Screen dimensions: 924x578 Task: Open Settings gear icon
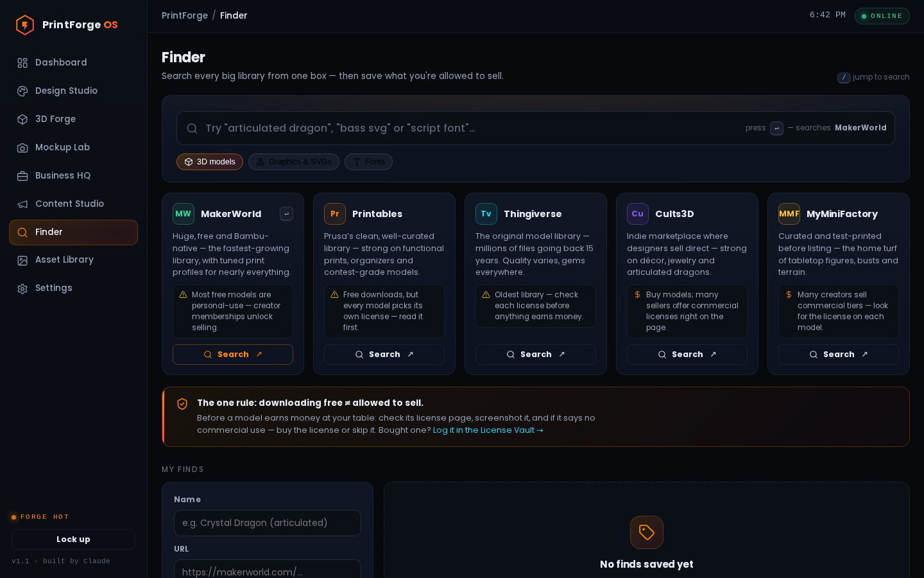(x=22, y=288)
